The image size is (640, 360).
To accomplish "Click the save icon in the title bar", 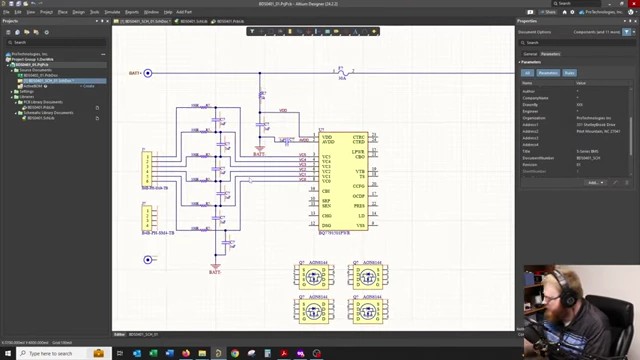I will click(11, 4).
